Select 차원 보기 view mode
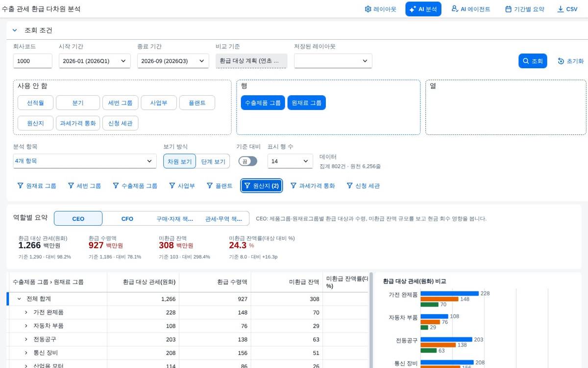Image resolution: width=588 pixels, height=368 pixels. pyautogui.click(x=180, y=161)
